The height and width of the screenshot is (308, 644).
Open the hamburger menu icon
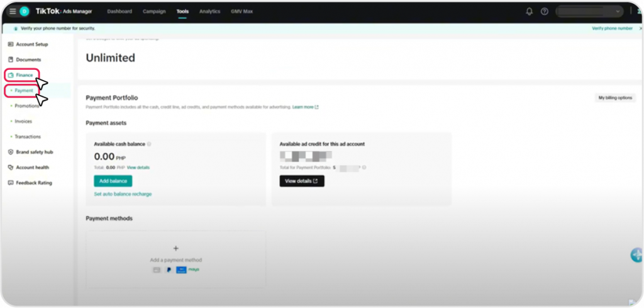point(13,11)
